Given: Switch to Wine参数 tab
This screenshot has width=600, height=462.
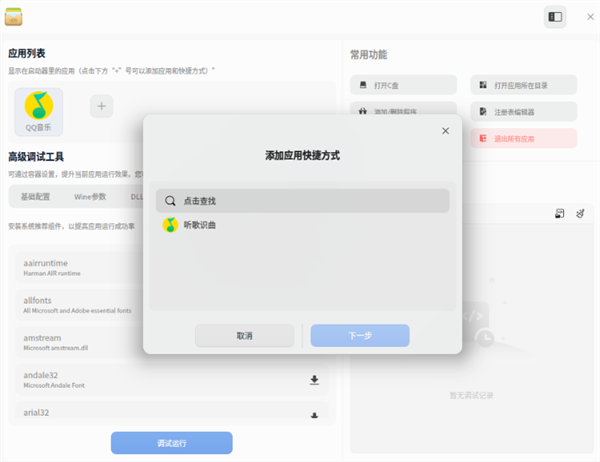Looking at the screenshot, I should (x=90, y=197).
